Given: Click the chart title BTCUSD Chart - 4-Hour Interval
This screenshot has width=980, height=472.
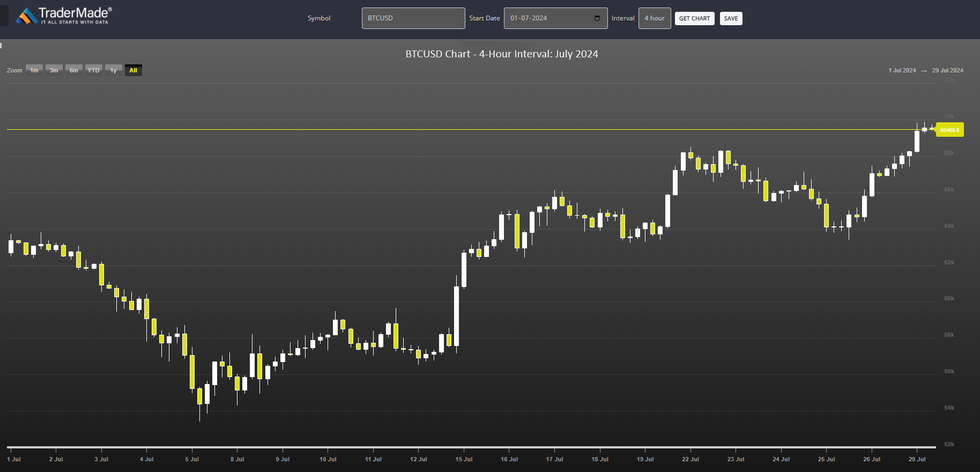Looking at the screenshot, I should coord(502,54).
